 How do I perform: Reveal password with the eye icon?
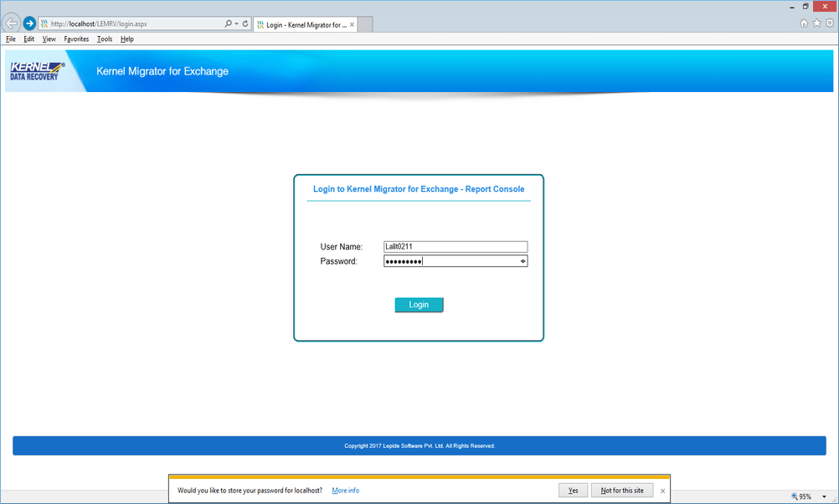pyautogui.click(x=522, y=261)
